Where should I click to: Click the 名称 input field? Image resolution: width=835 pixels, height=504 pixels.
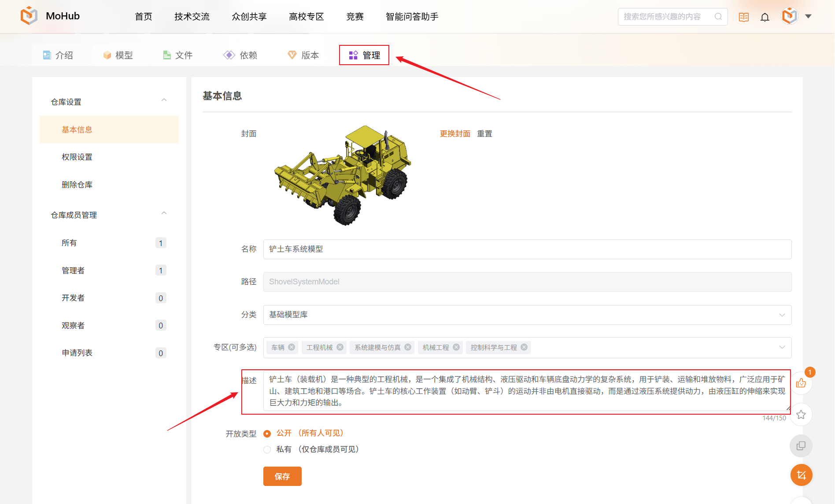[x=527, y=249]
